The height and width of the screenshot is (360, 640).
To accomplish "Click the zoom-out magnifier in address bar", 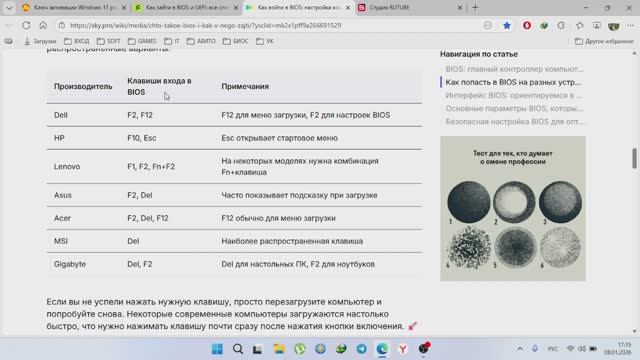I will coord(487,25).
